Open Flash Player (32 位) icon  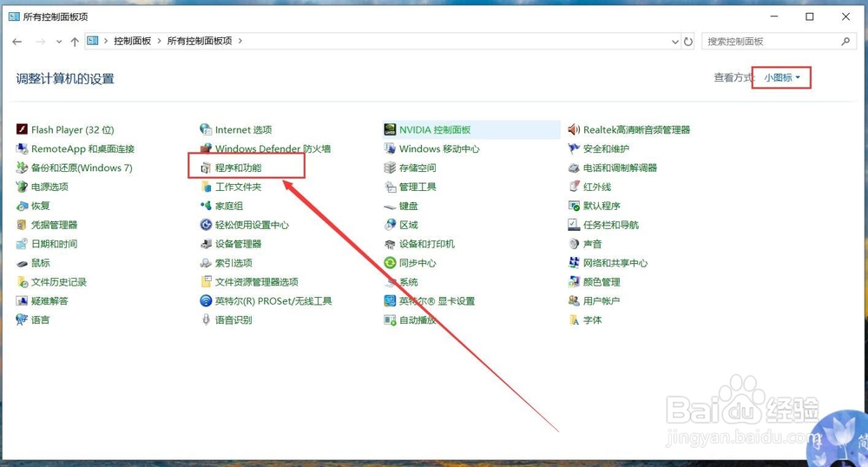click(22, 129)
